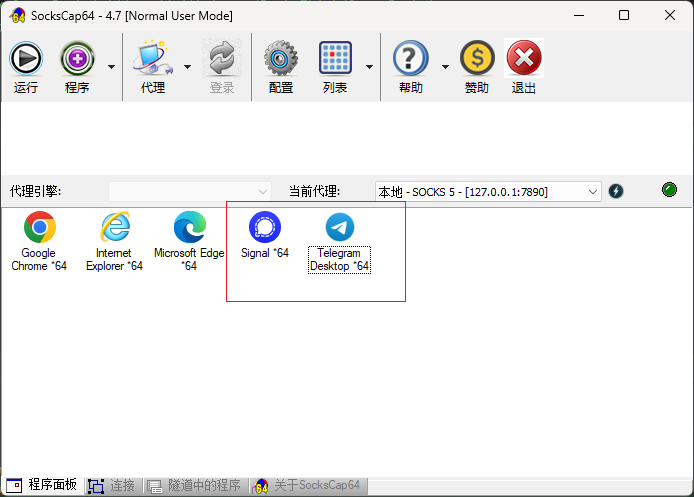Click the 赞助 (Sponsor) dollar icon

click(x=477, y=58)
